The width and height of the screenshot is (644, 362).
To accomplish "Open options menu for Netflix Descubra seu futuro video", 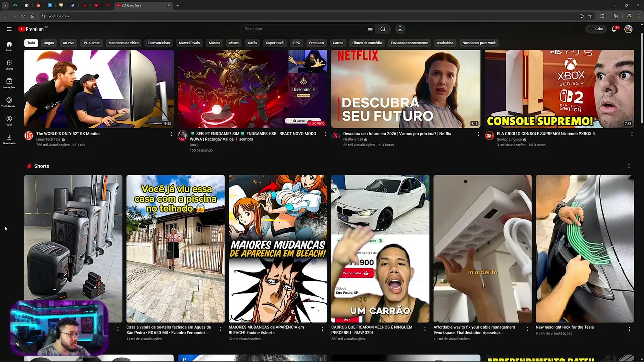I will pos(478,134).
